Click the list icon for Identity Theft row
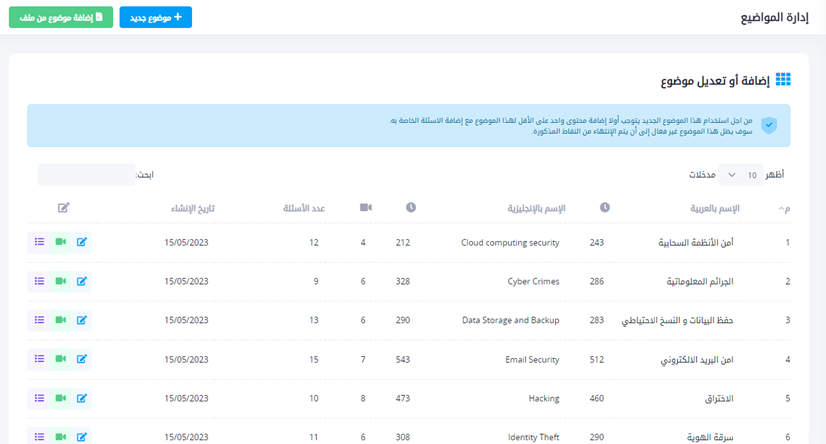Viewport: 826px width, 444px height. 39,436
